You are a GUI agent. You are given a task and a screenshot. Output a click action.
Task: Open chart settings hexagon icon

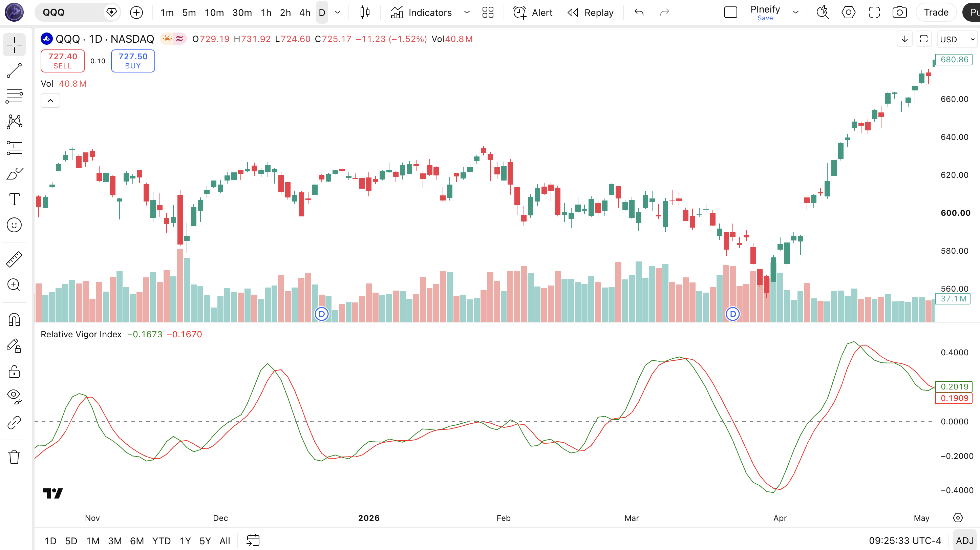(848, 13)
